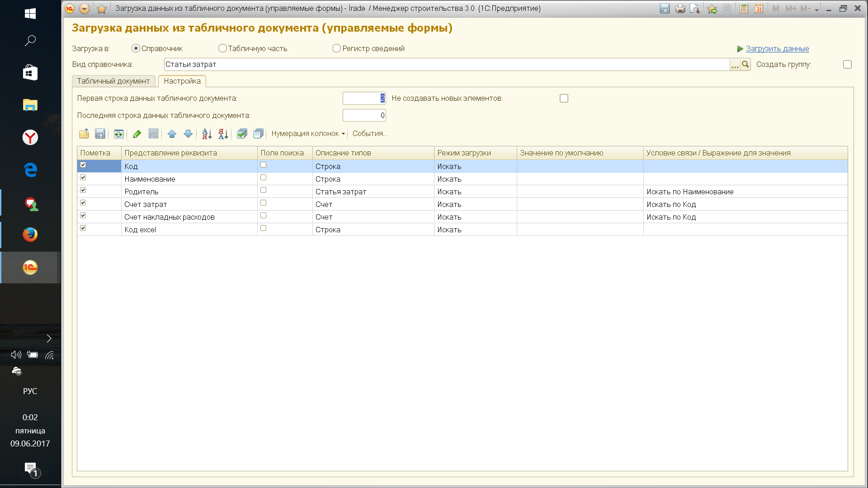Open the calendar icon

click(x=759, y=9)
